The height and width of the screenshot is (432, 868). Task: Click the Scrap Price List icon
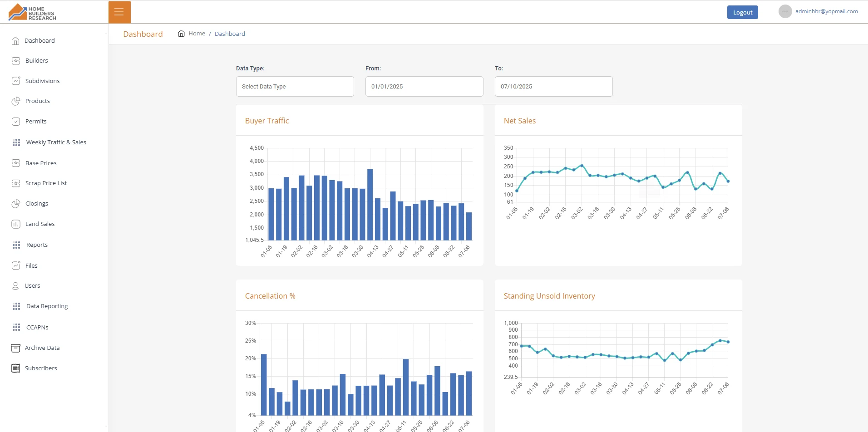(x=16, y=183)
